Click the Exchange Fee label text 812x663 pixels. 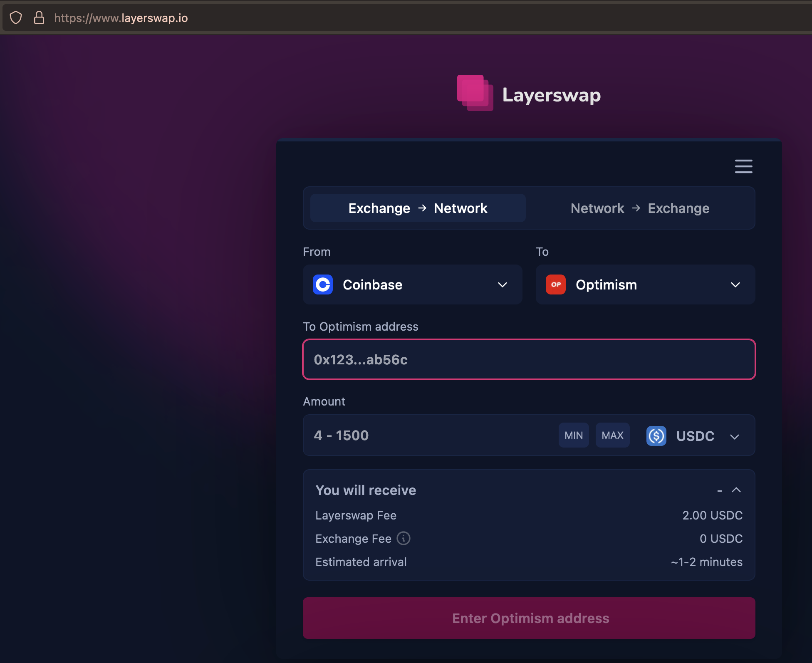[x=354, y=539]
